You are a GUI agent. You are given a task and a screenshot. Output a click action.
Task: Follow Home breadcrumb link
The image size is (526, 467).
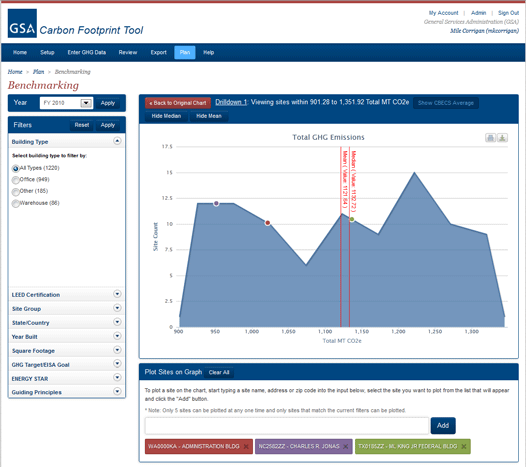click(15, 72)
